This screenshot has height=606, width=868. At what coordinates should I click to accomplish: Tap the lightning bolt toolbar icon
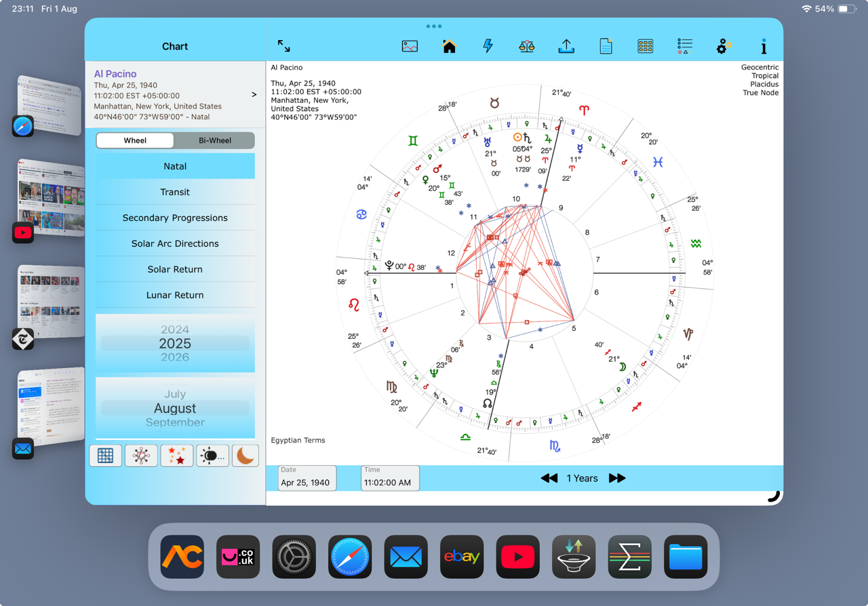point(488,46)
